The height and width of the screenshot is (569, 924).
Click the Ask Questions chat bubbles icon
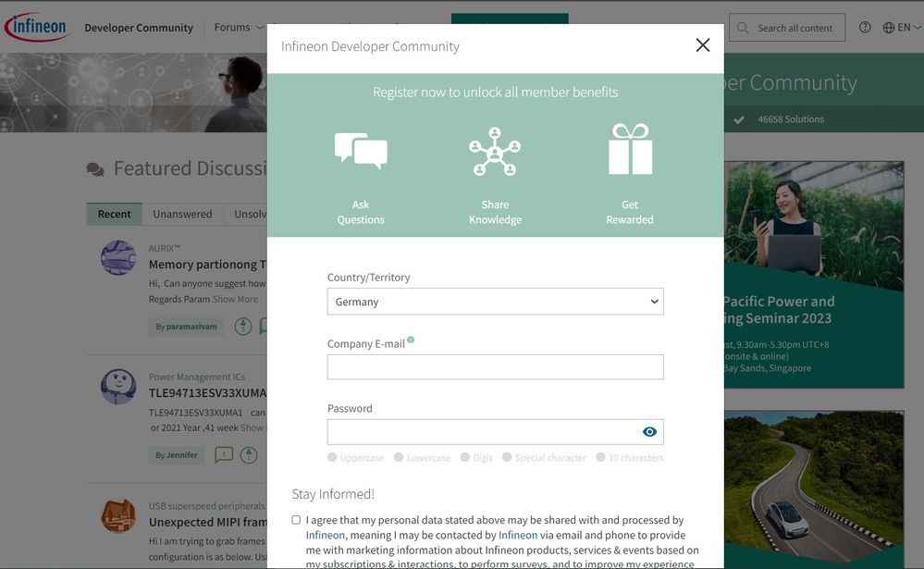(x=361, y=151)
